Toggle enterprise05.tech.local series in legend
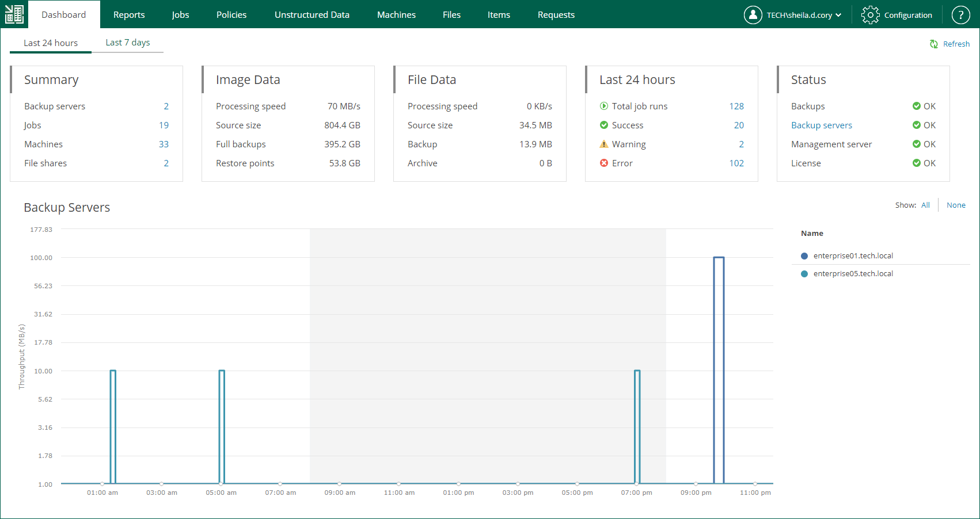This screenshot has width=980, height=519. [x=853, y=274]
